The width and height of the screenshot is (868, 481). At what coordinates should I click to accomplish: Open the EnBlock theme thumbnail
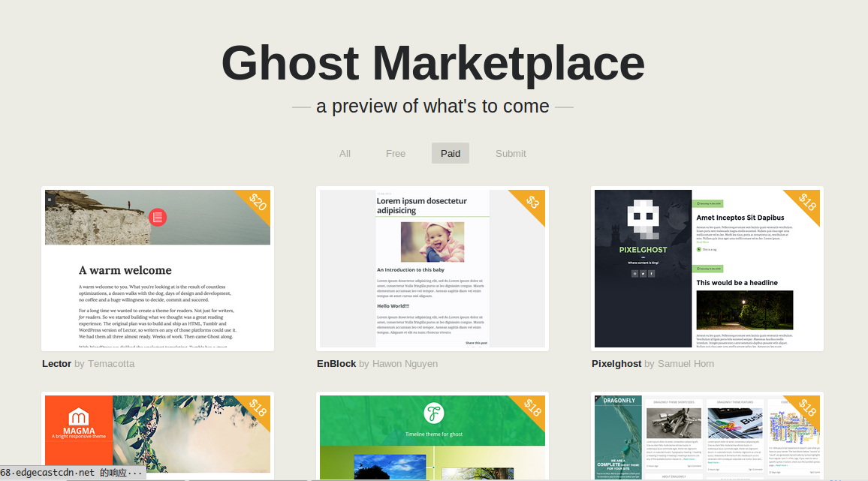click(432, 269)
